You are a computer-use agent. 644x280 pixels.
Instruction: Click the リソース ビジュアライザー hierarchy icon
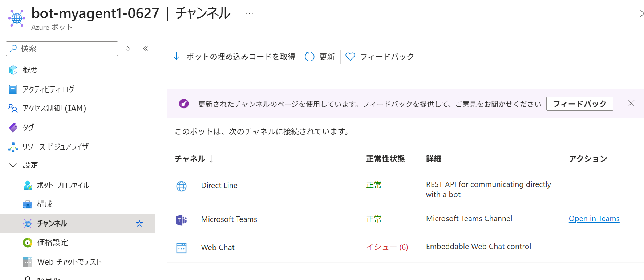(x=13, y=147)
